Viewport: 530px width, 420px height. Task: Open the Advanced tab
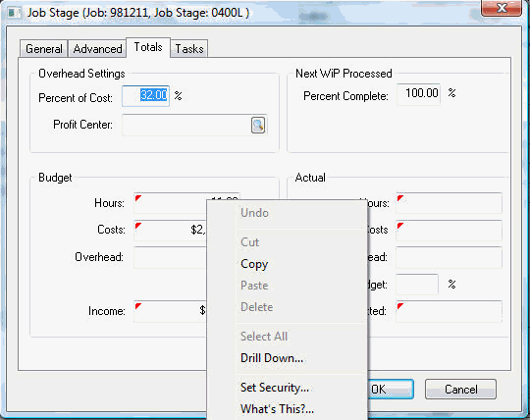point(97,49)
